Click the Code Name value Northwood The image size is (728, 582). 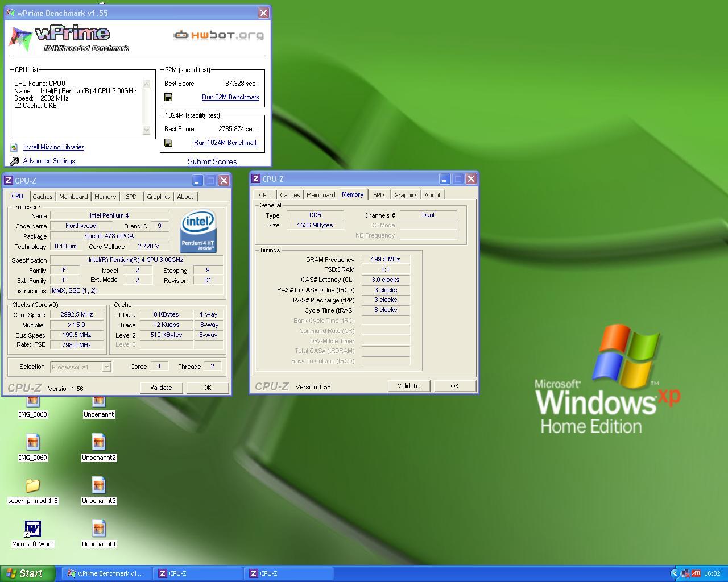[x=81, y=226]
